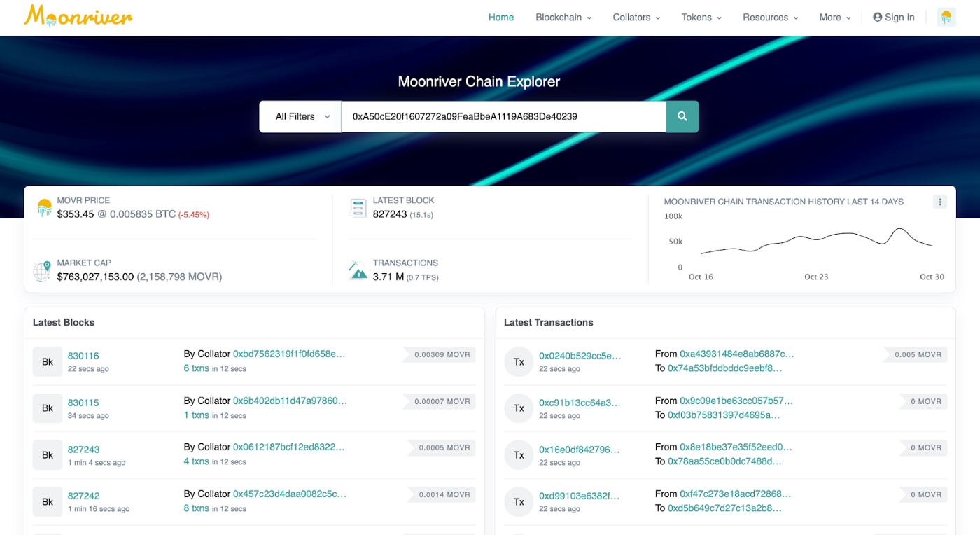
Task: Open sender address 0xf47c273e18acd72868
Action: pos(736,494)
